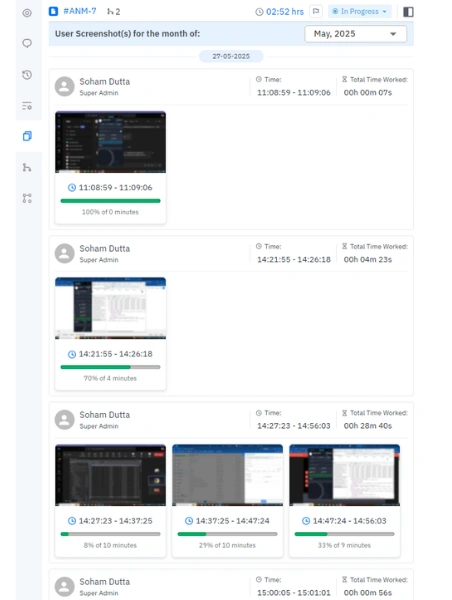
Task: Open the history clock icon in sidebar
Action: pos(27,75)
